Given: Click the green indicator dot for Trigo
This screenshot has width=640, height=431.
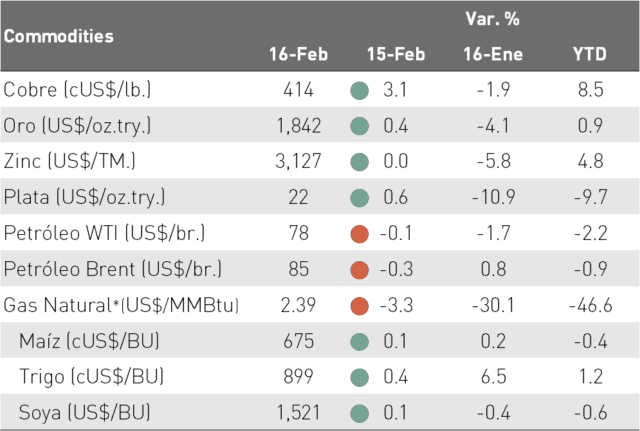Looking at the screenshot, I should point(360,377).
